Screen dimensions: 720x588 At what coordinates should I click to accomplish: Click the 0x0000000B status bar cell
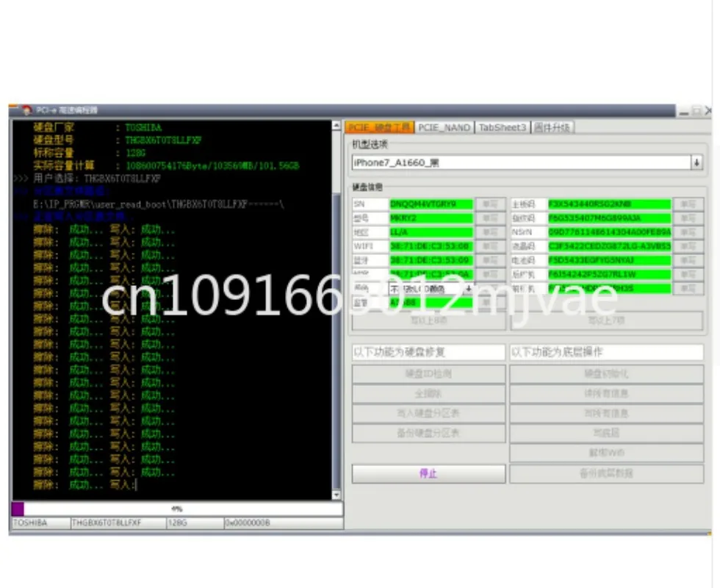click(284, 523)
